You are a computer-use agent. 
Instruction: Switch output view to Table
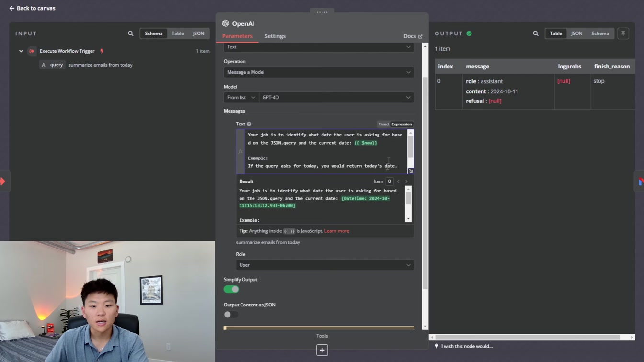[556, 34]
